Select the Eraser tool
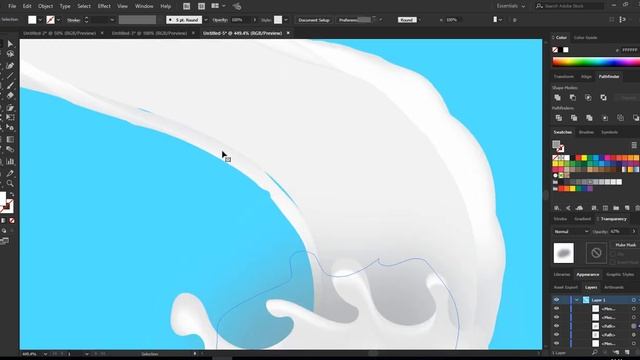Screen dimensions: 640x360 10,96
